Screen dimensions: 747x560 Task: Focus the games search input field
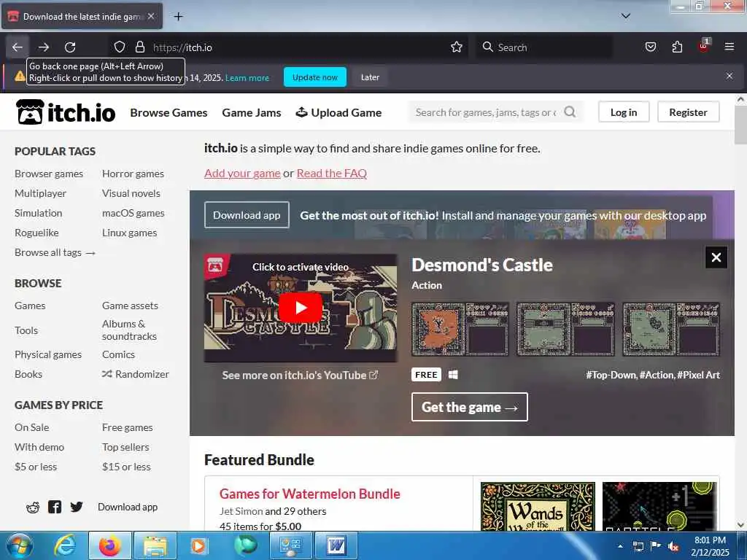coord(486,112)
